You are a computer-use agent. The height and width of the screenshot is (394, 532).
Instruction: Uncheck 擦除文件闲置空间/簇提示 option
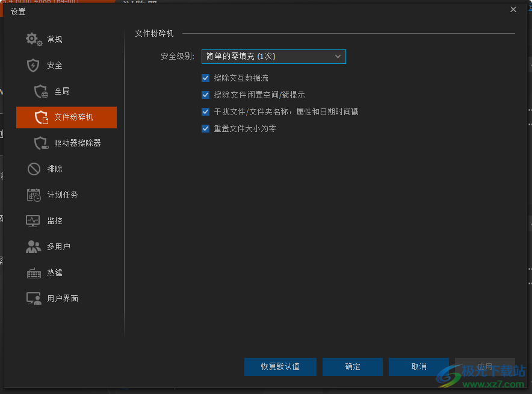pyautogui.click(x=205, y=95)
